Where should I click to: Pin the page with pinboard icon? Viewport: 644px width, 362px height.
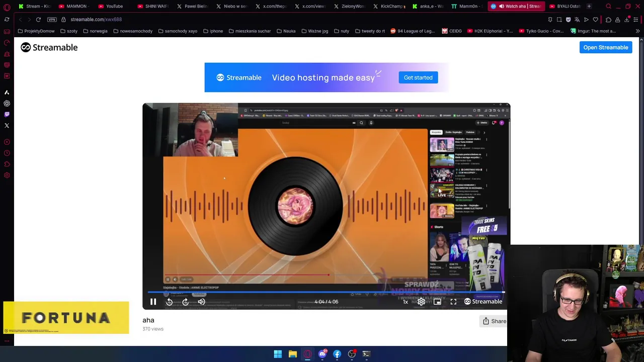point(550,20)
